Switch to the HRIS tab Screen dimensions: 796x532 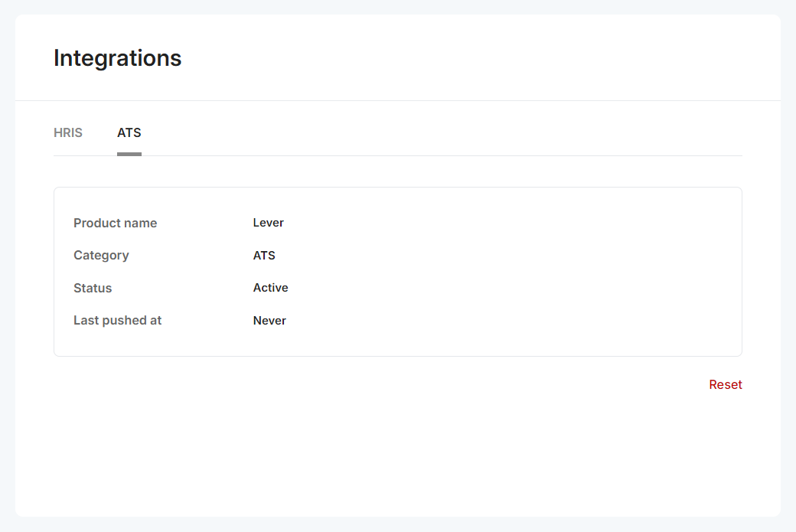68,132
